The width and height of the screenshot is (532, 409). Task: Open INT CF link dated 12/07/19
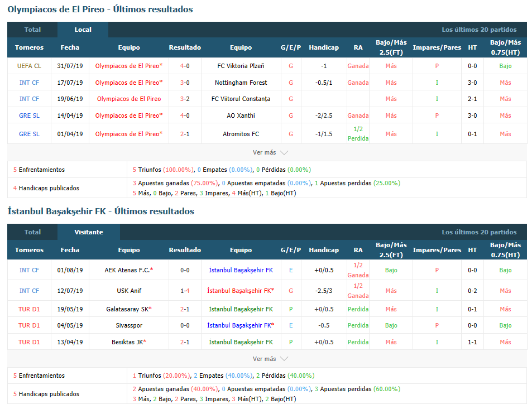coord(29,291)
